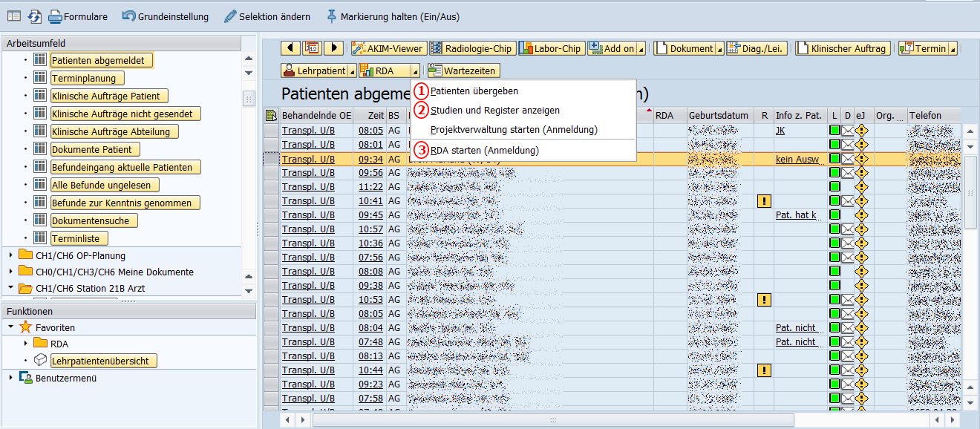980x429 pixels.
Task: Open Wartezeiten from the toolbar
Action: pos(463,71)
